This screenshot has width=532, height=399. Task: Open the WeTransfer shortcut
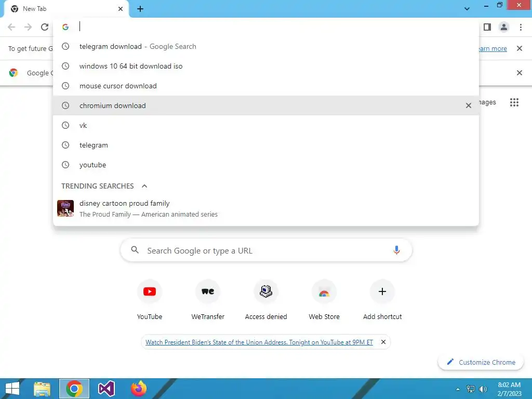click(208, 300)
